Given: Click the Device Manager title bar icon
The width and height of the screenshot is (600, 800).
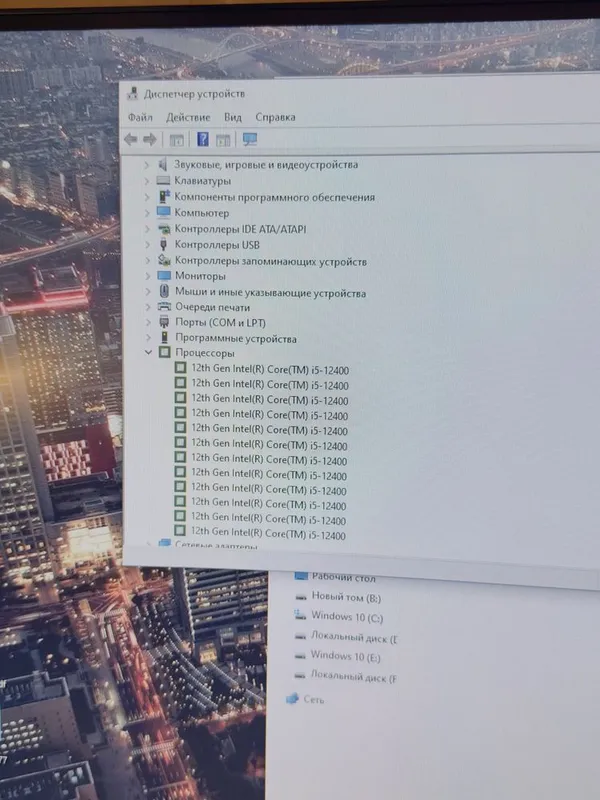Looking at the screenshot, I should click(133, 93).
